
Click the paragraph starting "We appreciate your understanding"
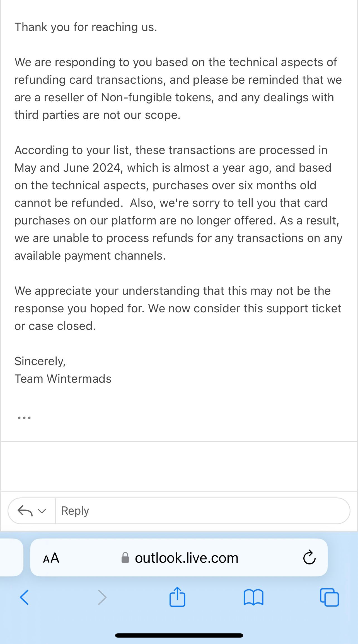178,308
